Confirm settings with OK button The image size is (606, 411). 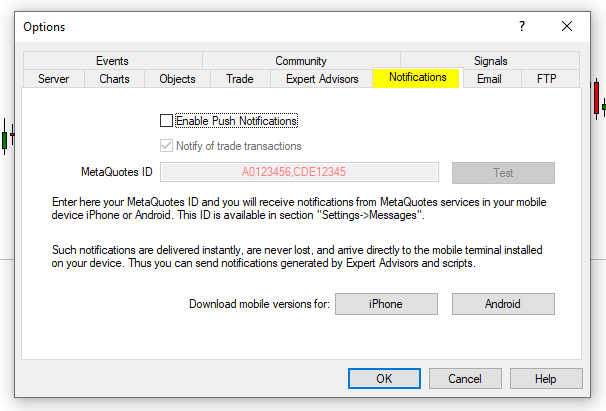(384, 379)
